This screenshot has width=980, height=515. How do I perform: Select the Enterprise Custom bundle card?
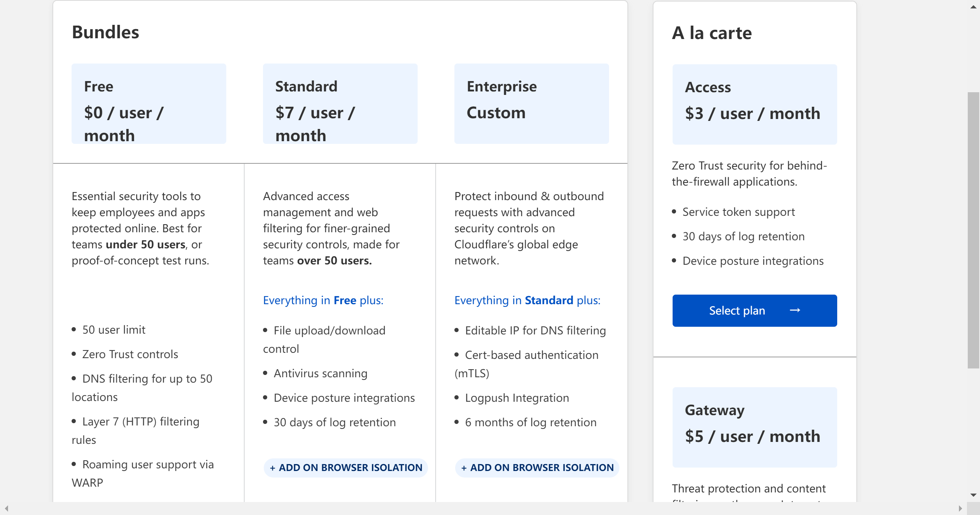pos(531,104)
